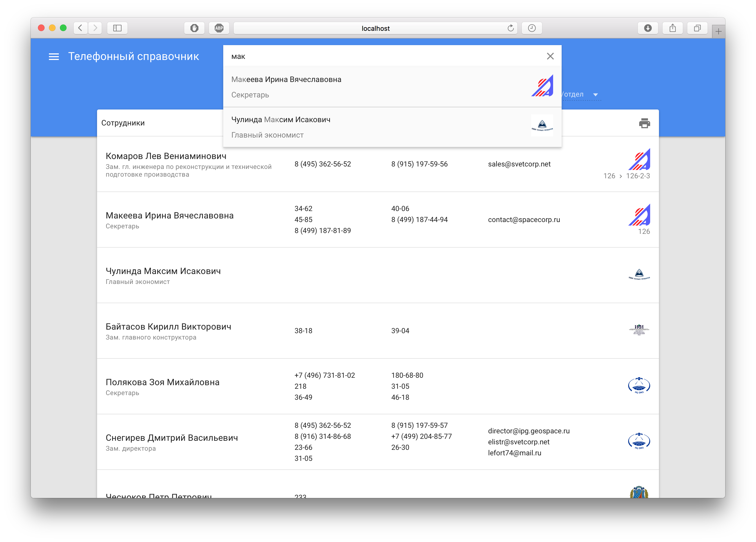Click email sales@svetcorp.net
This screenshot has width=756, height=542.
pos(519,164)
